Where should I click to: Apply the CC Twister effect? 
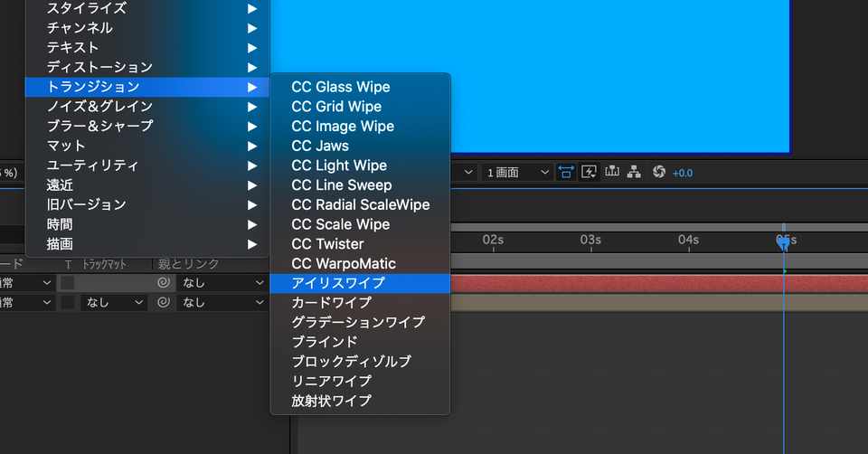click(x=361, y=244)
